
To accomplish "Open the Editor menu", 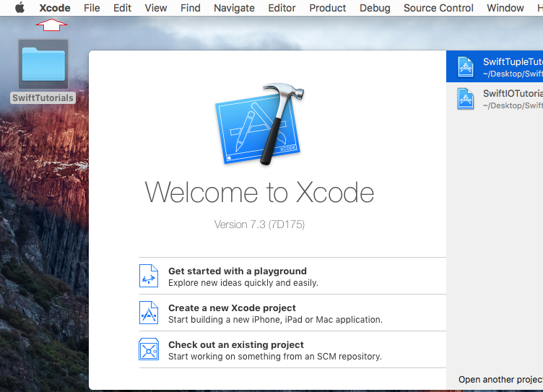I will pyautogui.click(x=282, y=8).
